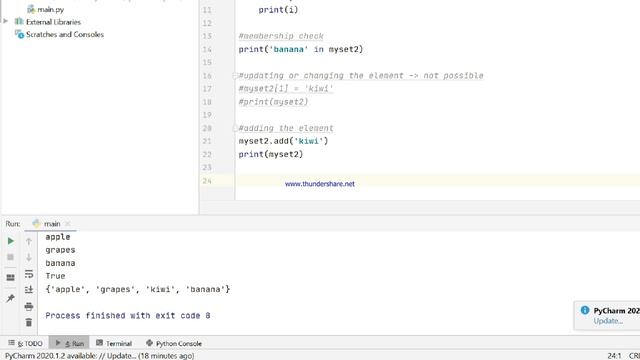The image size is (640, 360).
Task: Collapse the comment fold at line 16
Action: coord(235,76)
